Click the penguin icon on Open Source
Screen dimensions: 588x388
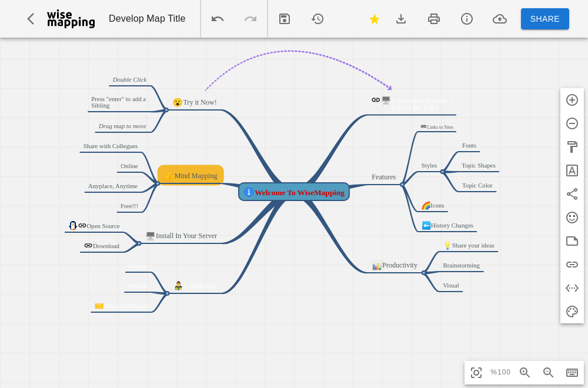tap(73, 225)
